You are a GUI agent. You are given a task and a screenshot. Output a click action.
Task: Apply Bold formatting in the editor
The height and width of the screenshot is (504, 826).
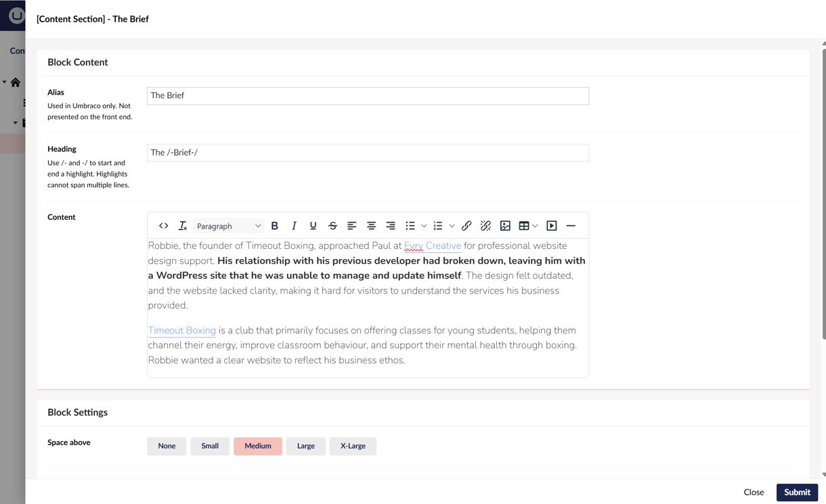(x=274, y=225)
